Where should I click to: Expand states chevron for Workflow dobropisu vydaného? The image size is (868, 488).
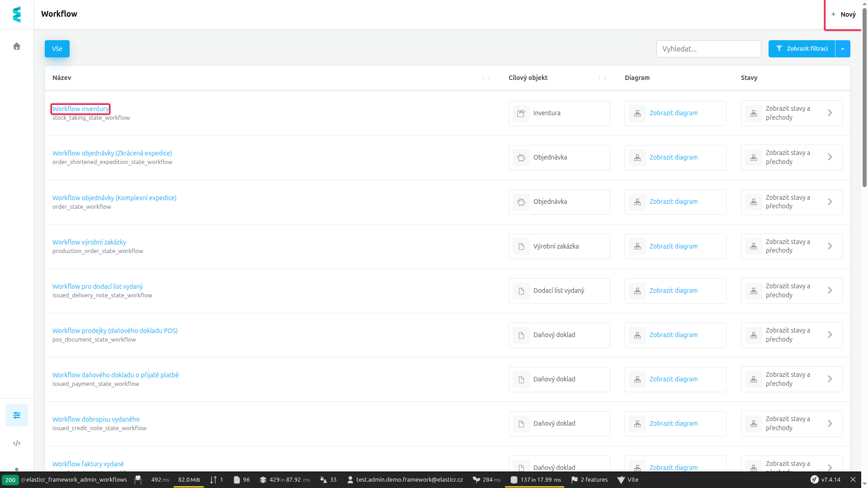(x=830, y=423)
